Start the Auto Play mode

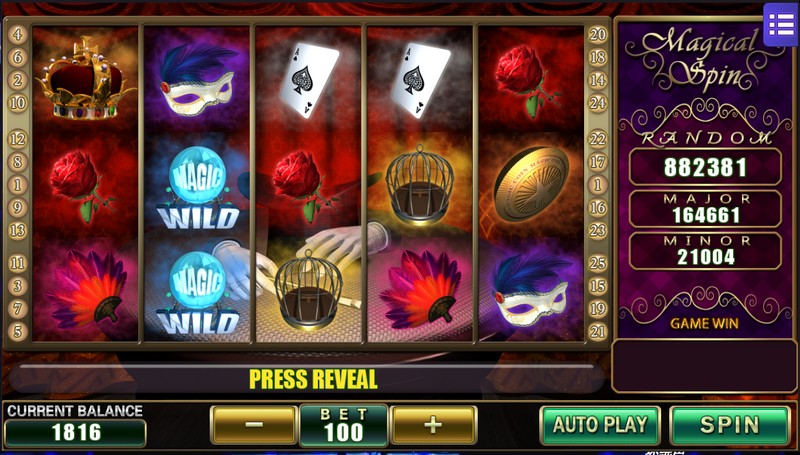coord(600,425)
